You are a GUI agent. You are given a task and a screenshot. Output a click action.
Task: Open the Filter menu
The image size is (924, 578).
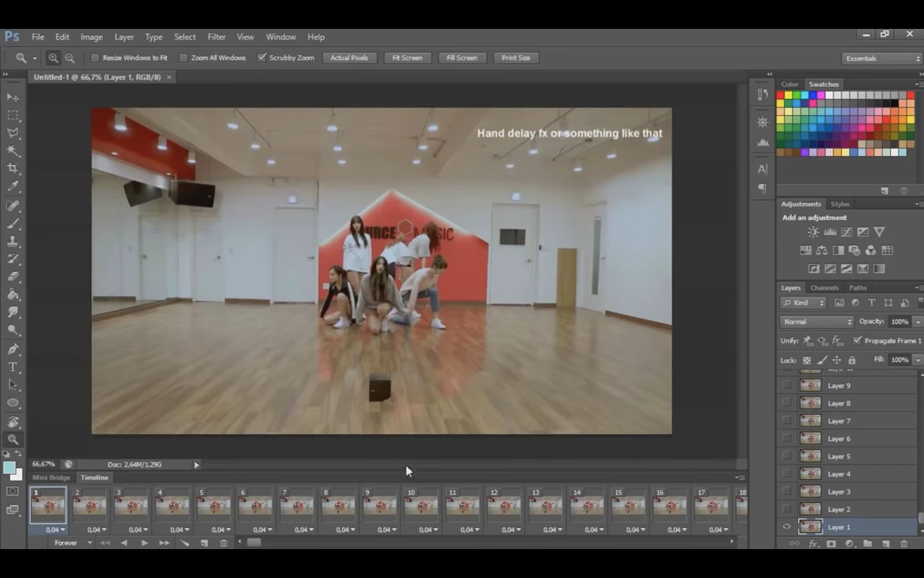click(x=216, y=37)
